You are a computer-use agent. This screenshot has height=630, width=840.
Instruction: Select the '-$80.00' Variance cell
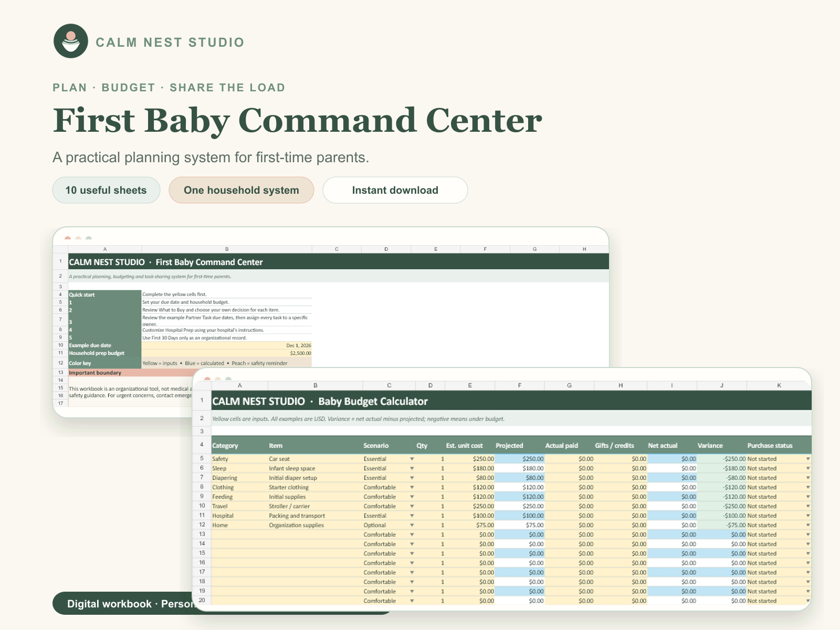[x=721, y=478]
